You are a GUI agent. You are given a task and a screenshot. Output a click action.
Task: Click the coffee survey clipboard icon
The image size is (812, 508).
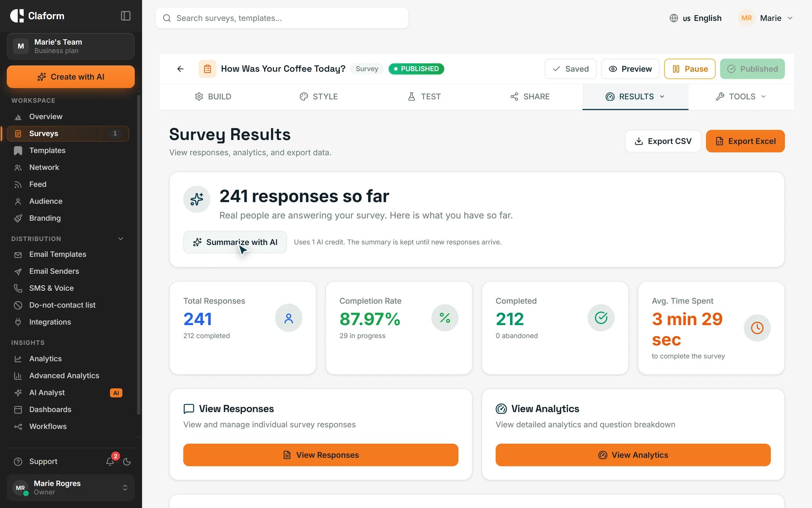(207, 69)
